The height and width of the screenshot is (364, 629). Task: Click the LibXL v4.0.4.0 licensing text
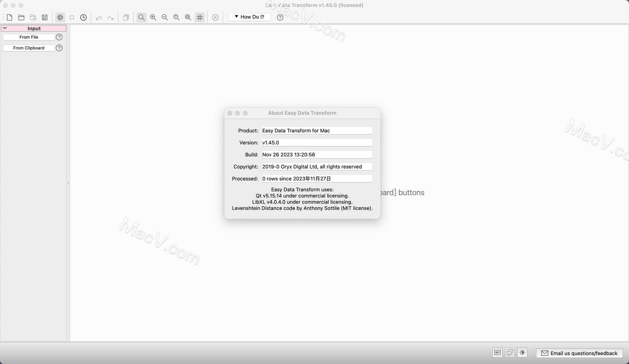[302, 202]
